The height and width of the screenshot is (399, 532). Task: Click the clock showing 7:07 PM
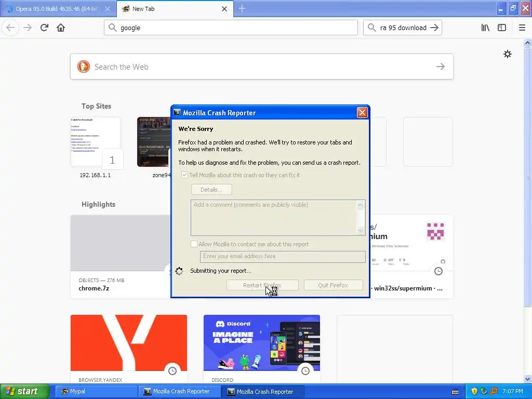coord(513,391)
